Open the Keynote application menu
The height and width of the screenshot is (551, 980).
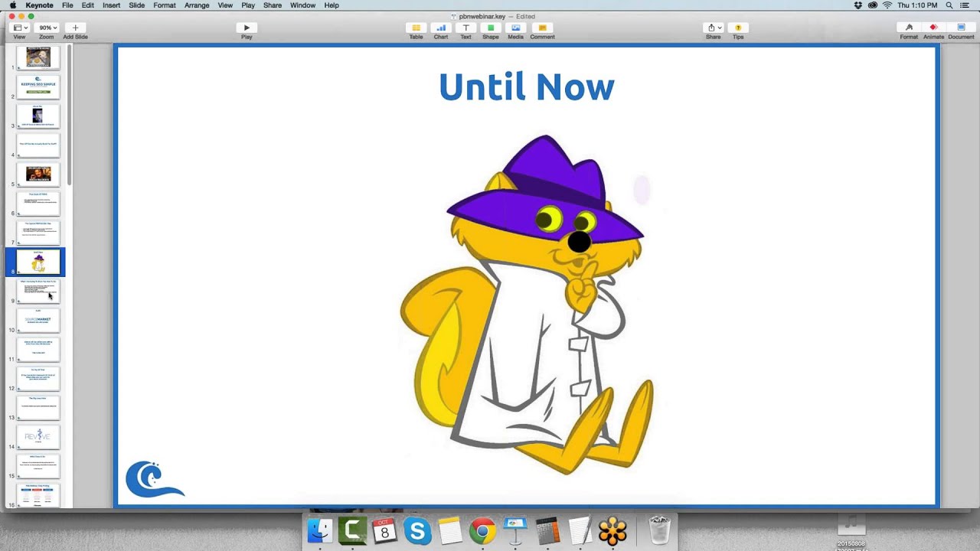point(40,5)
